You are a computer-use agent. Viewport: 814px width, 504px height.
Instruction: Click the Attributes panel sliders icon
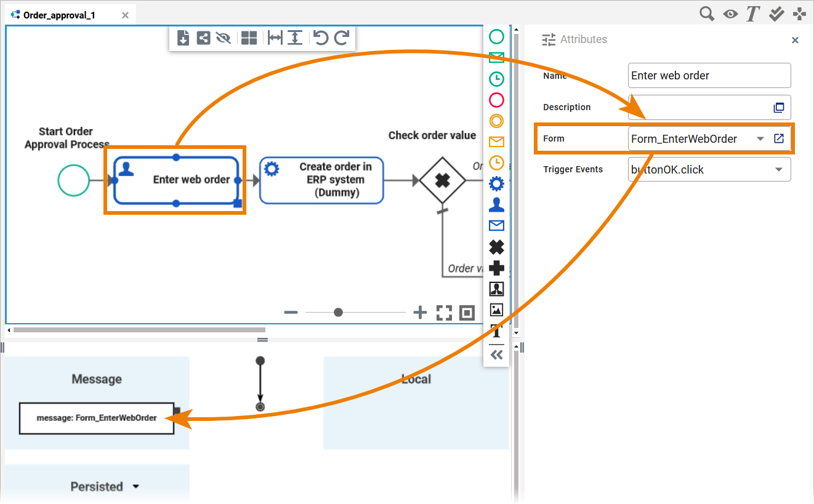(549, 39)
